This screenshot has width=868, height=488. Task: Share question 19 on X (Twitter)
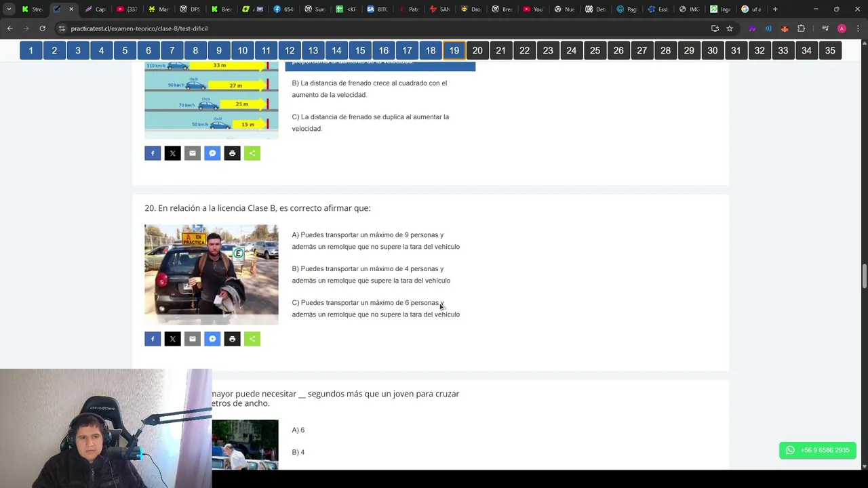[172, 153]
